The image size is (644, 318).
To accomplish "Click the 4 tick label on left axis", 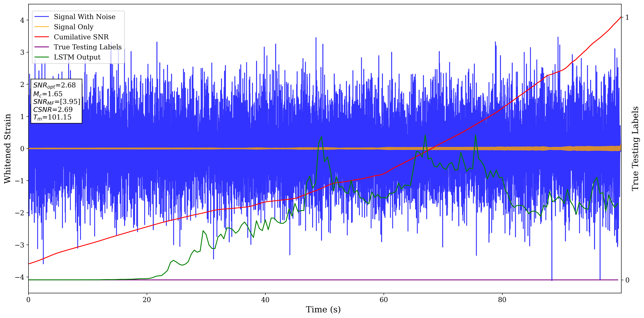I will 22,20.
